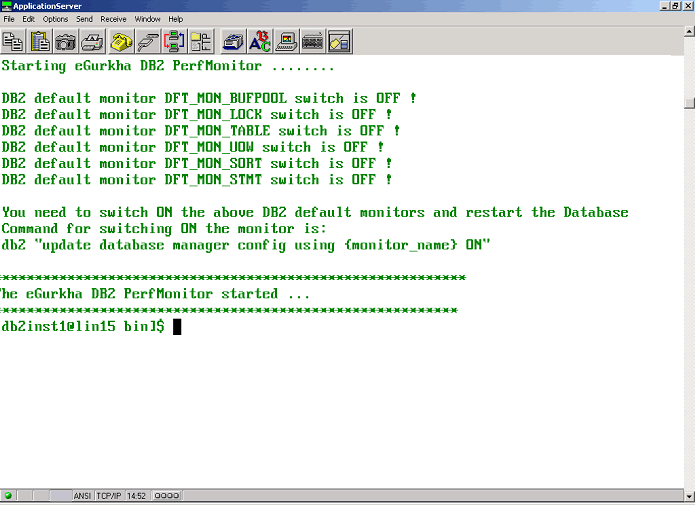Open the FTP folder toolbar icon
Screen dimensions: 695x505
pos(201,42)
